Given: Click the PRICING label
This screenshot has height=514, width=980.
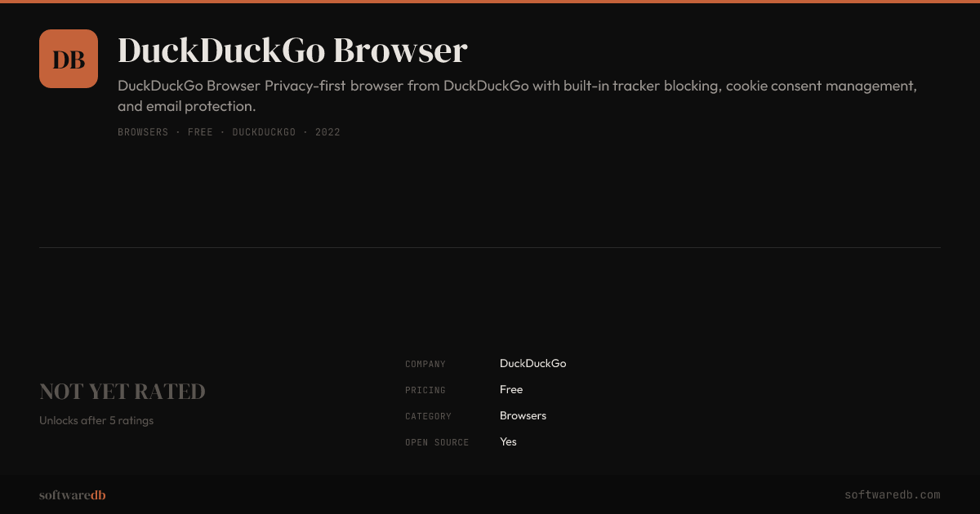Looking at the screenshot, I should [425, 390].
